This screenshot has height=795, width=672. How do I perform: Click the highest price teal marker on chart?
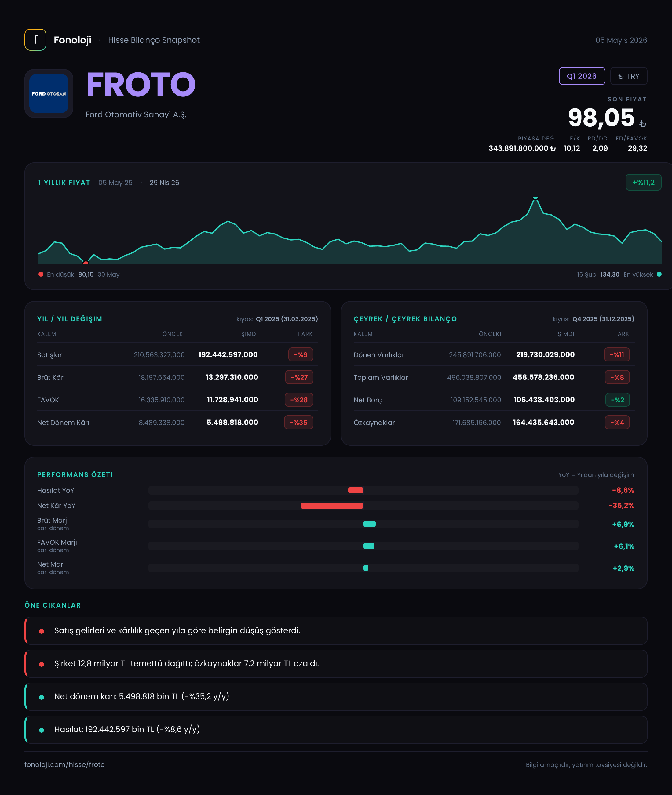535,198
